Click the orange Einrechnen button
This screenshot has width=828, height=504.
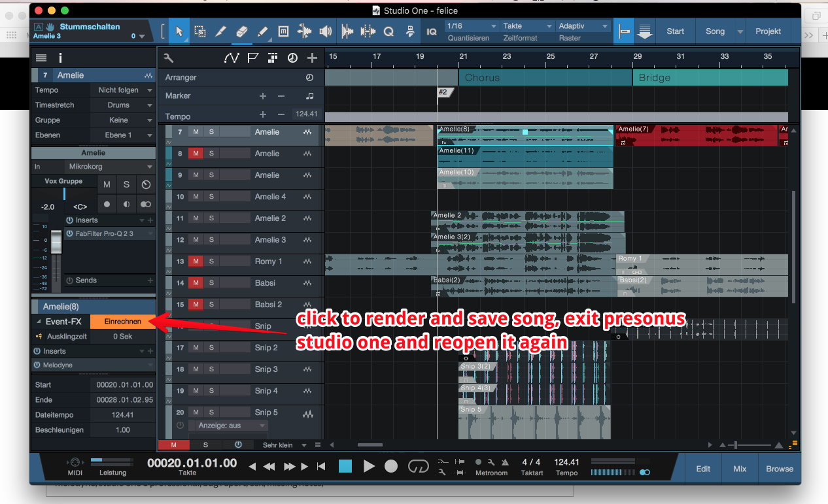[x=123, y=322]
